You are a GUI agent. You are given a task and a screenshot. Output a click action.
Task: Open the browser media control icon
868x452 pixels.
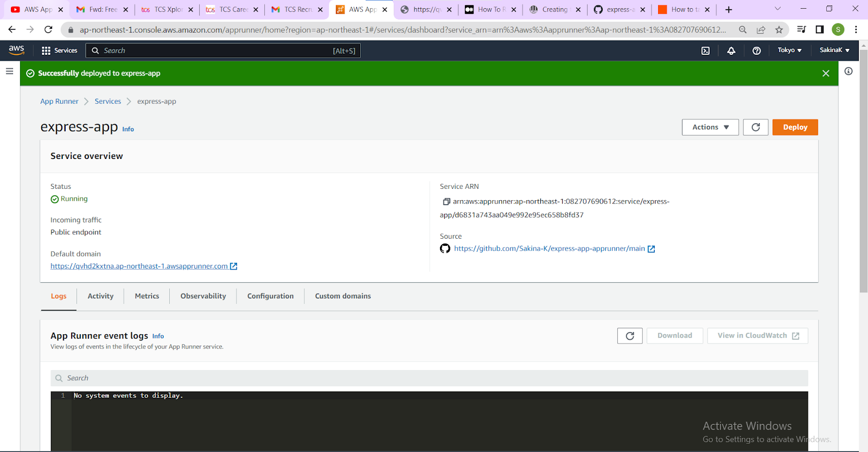[801, 30]
